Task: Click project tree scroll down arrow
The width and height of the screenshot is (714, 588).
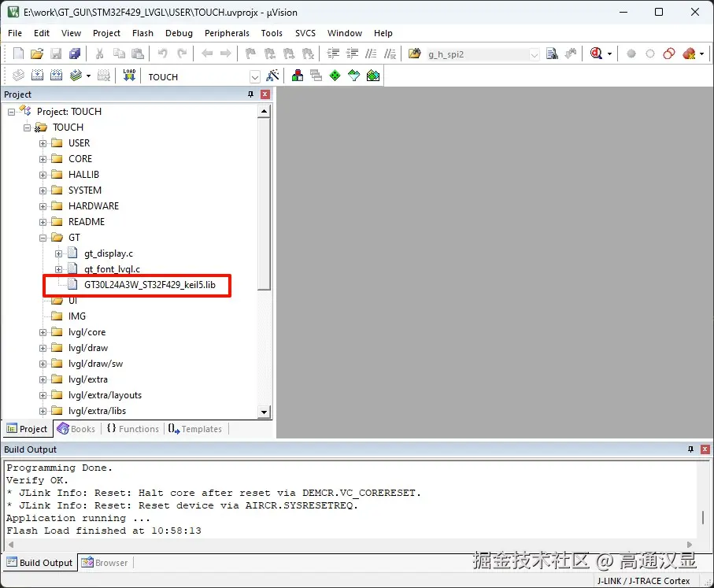Action: [x=264, y=412]
